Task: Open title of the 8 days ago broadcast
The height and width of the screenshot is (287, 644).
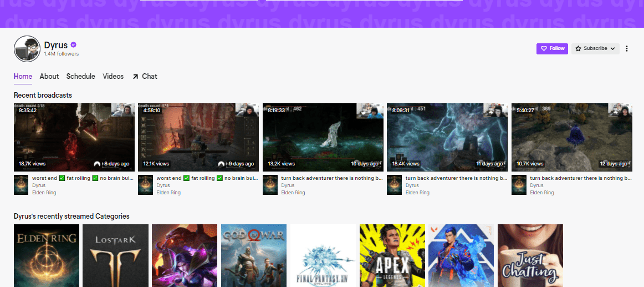Action: click(x=83, y=178)
